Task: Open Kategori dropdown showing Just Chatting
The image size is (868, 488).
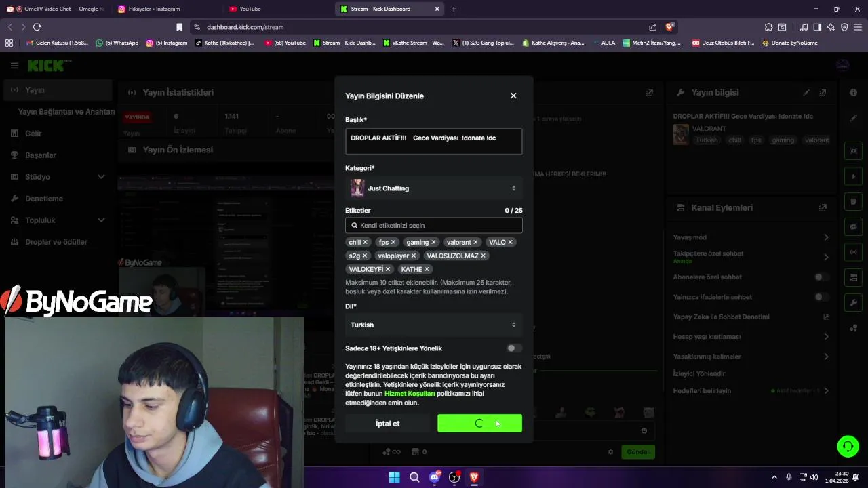Action: tap(434, 188)
